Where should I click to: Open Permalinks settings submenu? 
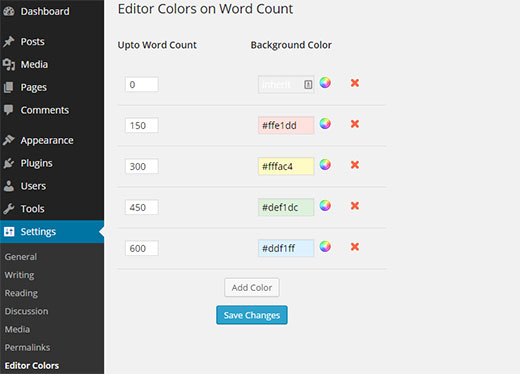tap(27, 347)
